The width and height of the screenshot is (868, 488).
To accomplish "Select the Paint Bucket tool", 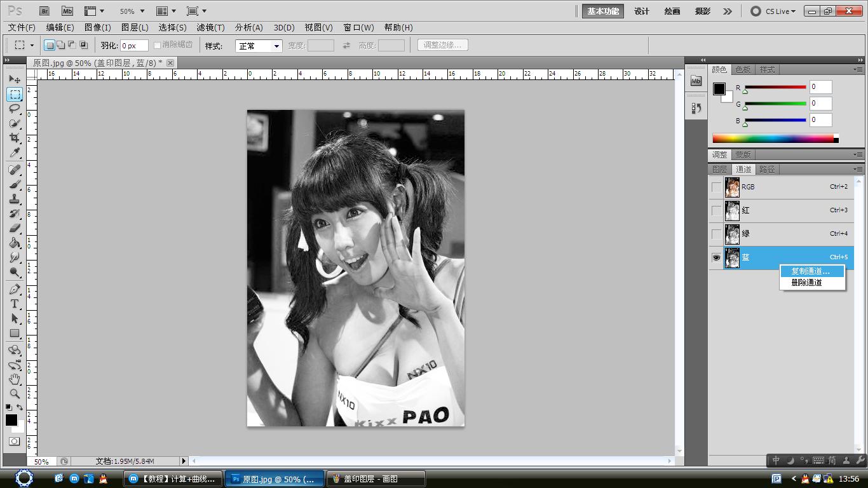I will (x=15, y=243).
